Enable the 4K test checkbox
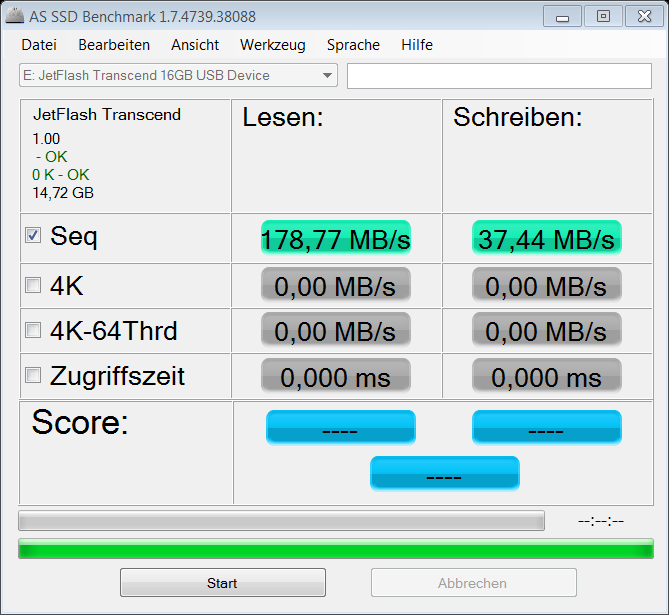669x615 pixels. pos(33,286)
